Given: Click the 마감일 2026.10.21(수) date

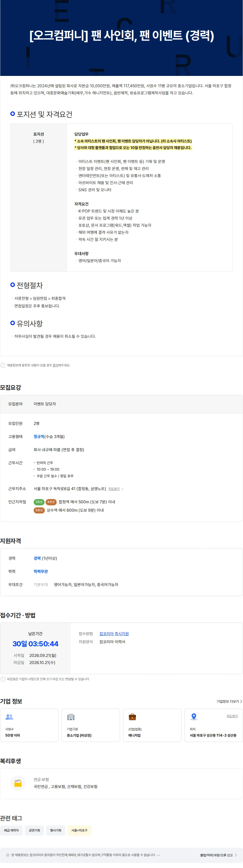Looking at the screenshot, I should click(42, 663).
